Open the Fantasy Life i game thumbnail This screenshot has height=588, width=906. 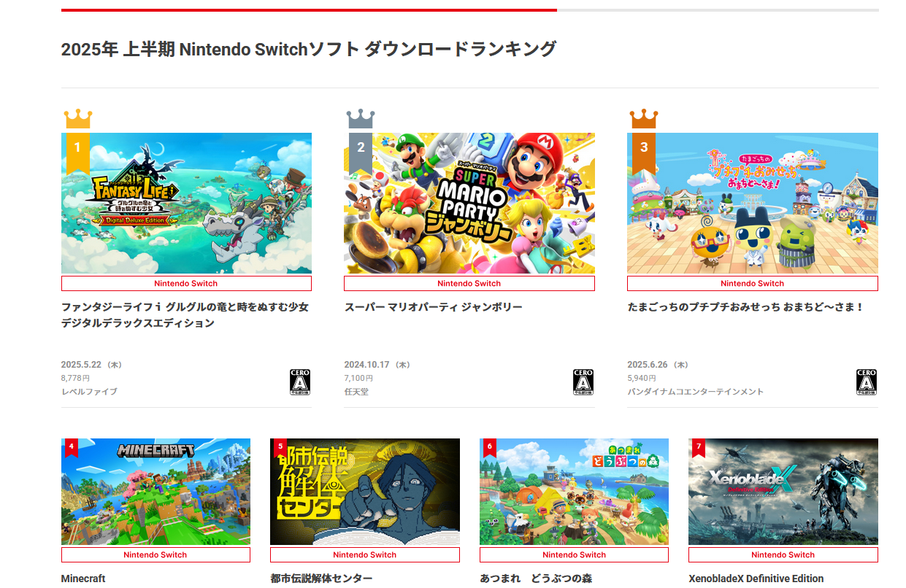(x=186, y=203)
